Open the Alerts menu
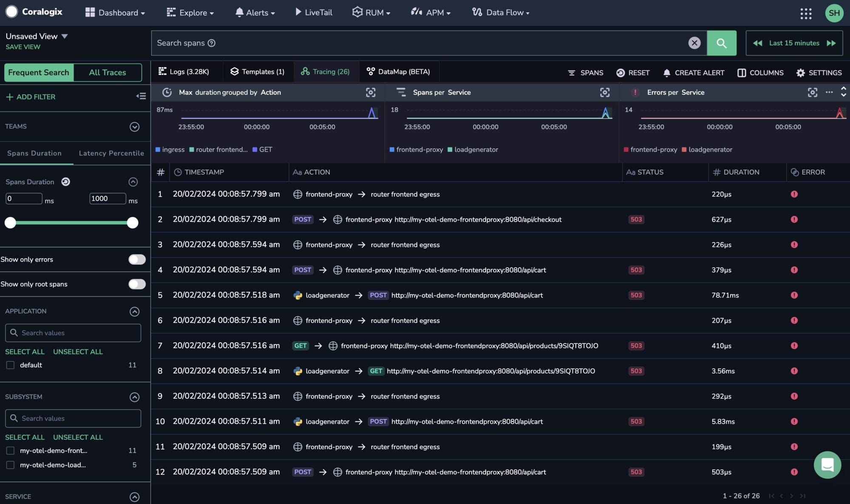 click(255, 13)
